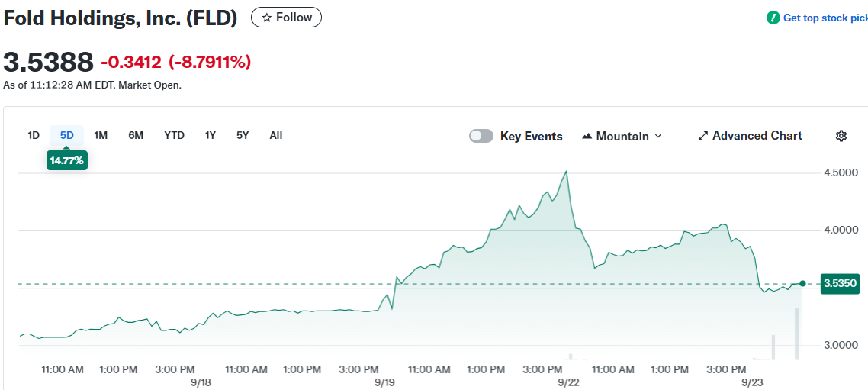Click the 14.77% return badge
The image size is (868, 390).
click(x=67, y=160)
